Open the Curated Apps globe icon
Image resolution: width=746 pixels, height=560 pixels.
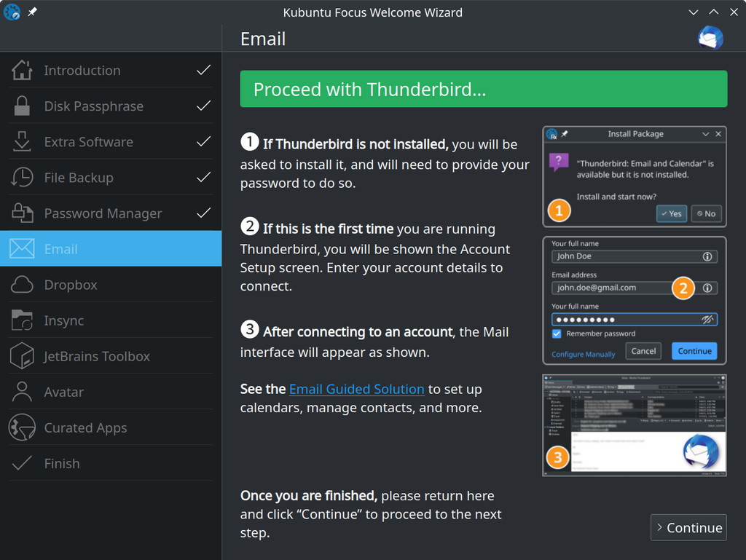point(22,427)
